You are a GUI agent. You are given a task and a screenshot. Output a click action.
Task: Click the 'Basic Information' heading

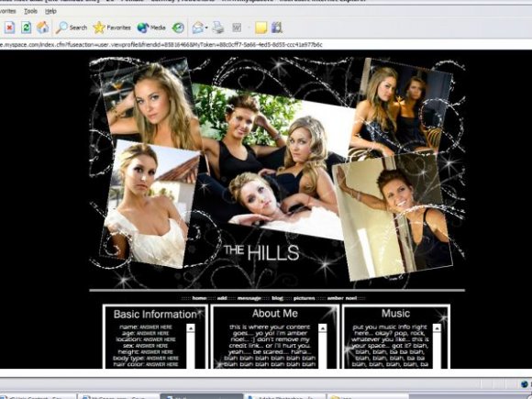point(155,315)
